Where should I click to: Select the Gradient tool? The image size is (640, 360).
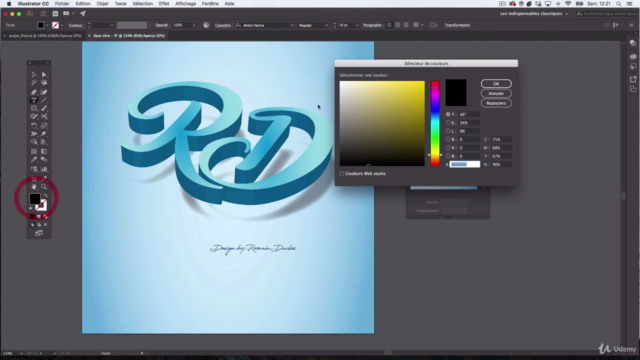tap(44, 151)
